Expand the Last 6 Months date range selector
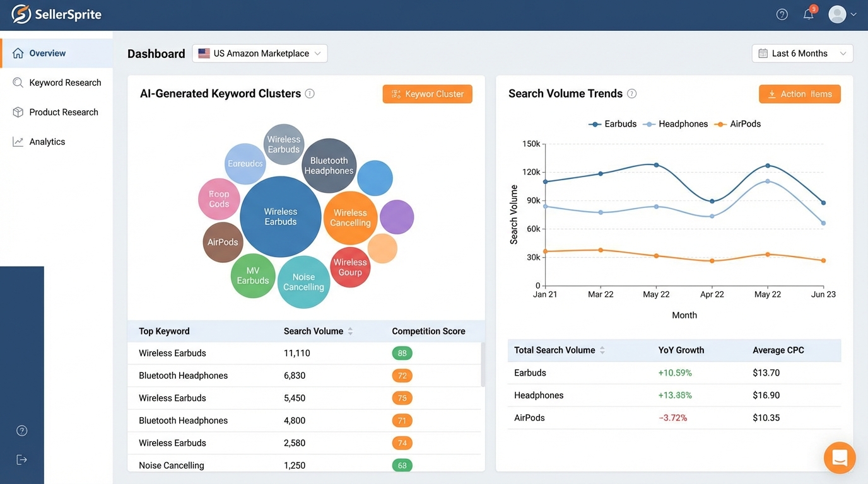Screen dimensions: 868x484 802,53
